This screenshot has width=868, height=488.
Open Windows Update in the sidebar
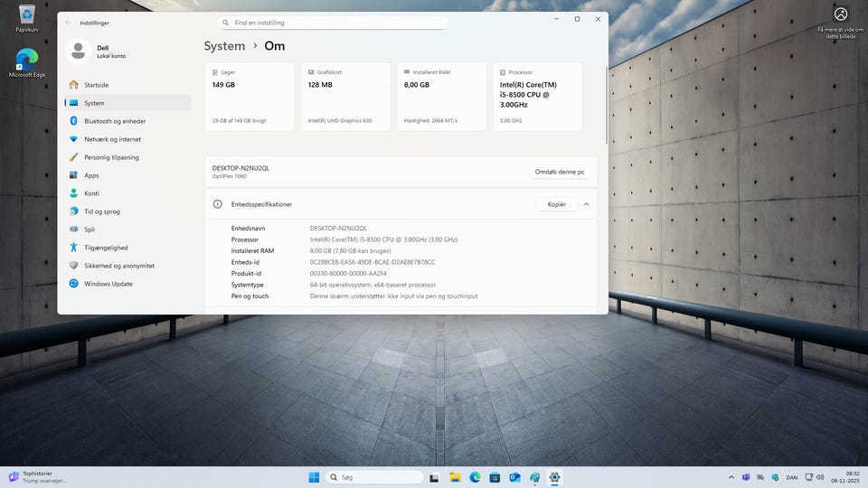pos(108,284)
